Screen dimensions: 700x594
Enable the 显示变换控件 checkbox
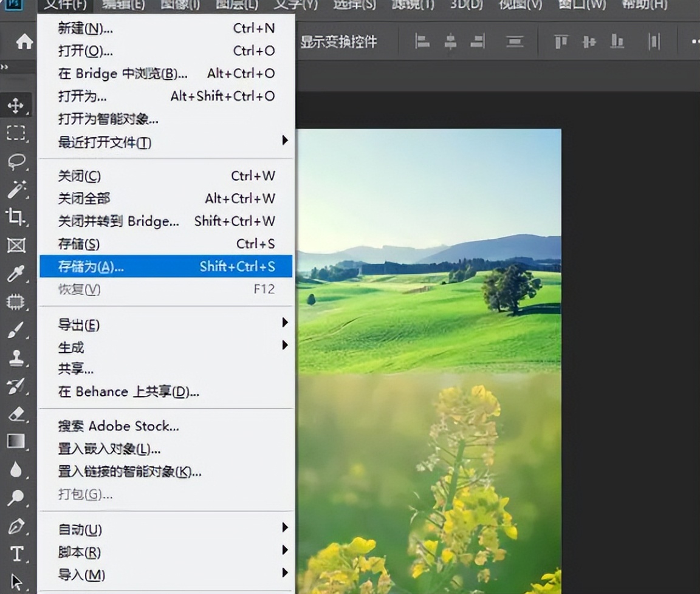point(338,42)
